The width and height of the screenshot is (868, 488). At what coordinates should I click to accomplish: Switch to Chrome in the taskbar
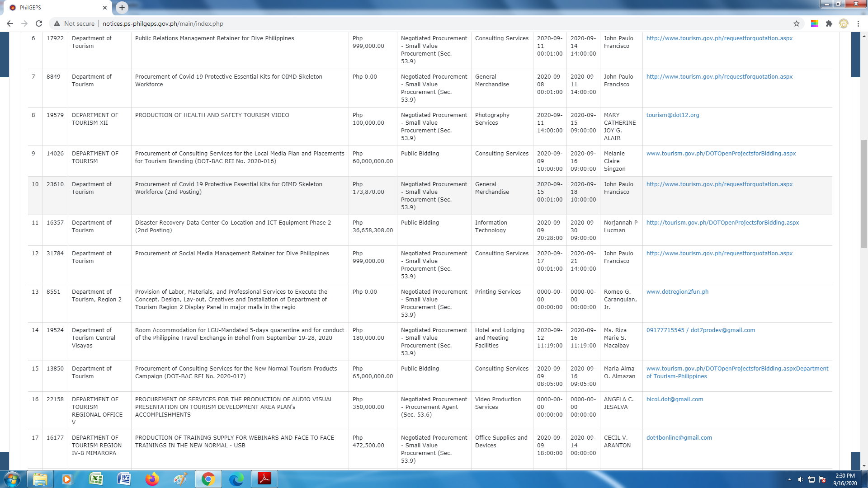click(x=208, y=479)
